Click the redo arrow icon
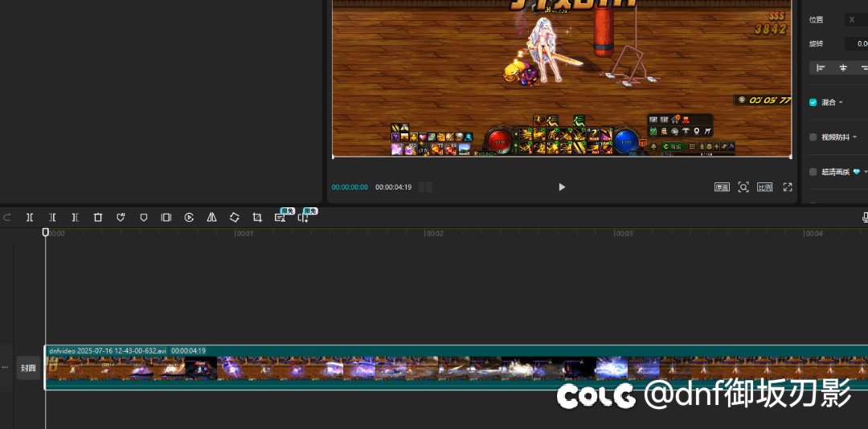868x429 pixels. [6, 218]
